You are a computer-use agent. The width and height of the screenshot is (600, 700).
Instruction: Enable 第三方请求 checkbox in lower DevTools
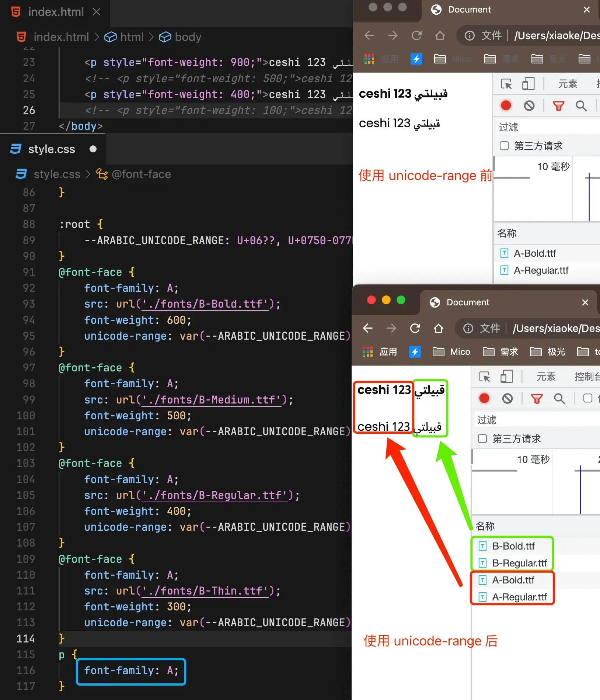(482, 439)
